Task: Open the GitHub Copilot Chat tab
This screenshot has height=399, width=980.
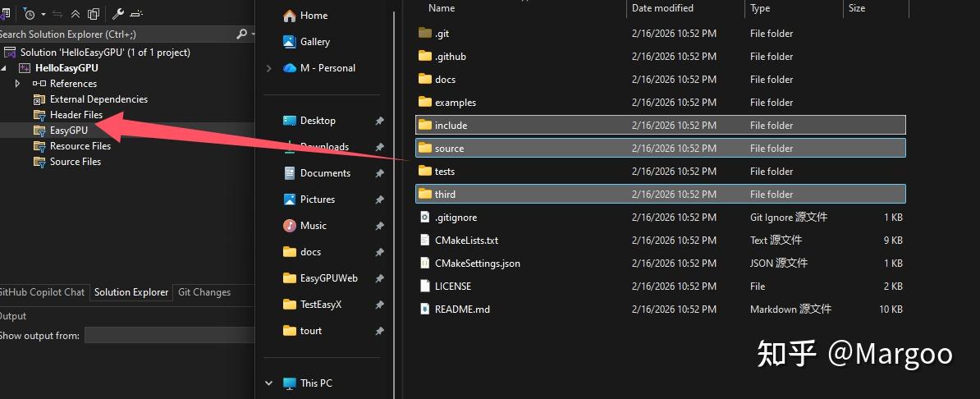Action: 41,292
